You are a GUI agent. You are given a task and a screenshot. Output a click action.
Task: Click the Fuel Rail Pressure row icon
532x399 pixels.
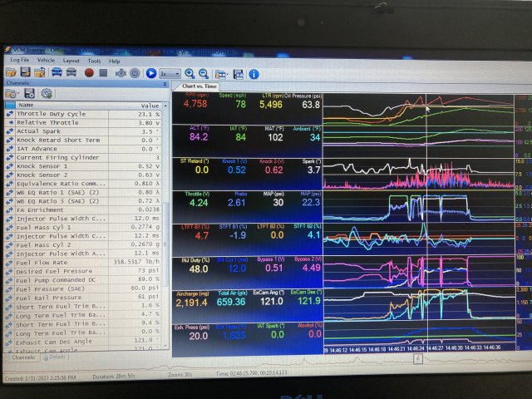[9, 298]
